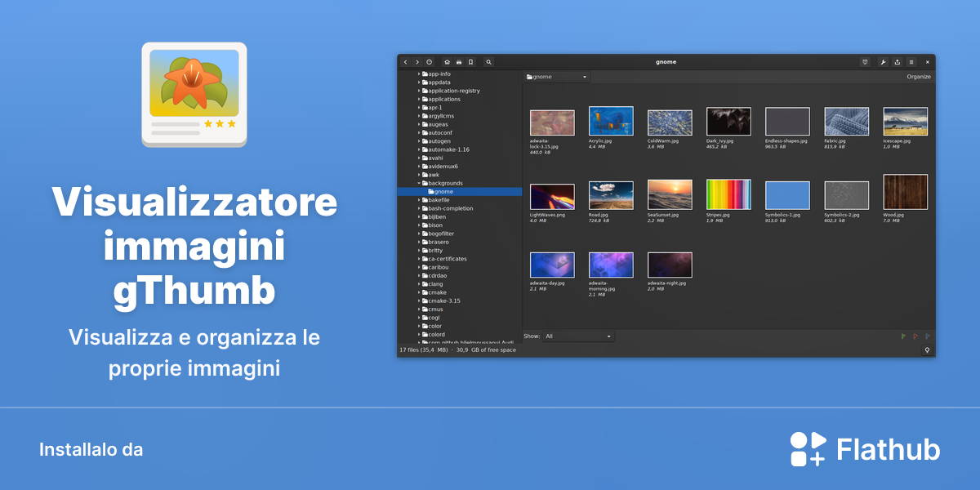Select the Endless-shapes.jpg thumbnail
This screenshot has width=980, height=490.
(787, 121)
